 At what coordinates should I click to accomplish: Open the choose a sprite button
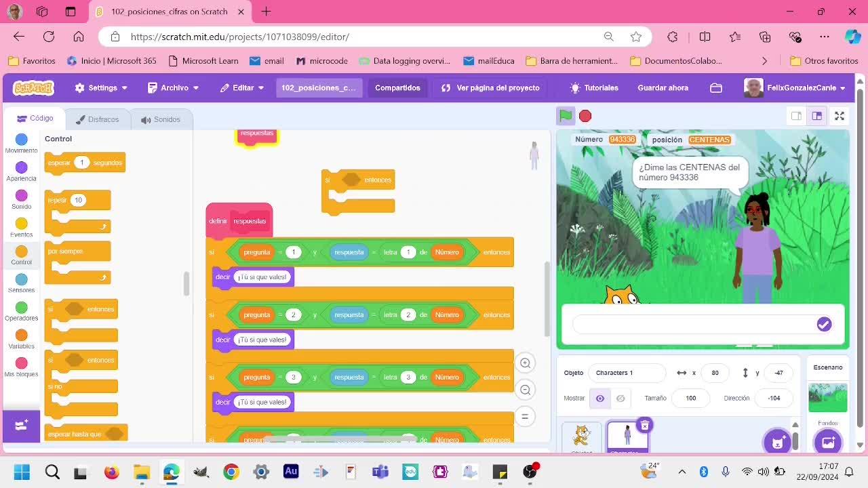click(777, 442)
